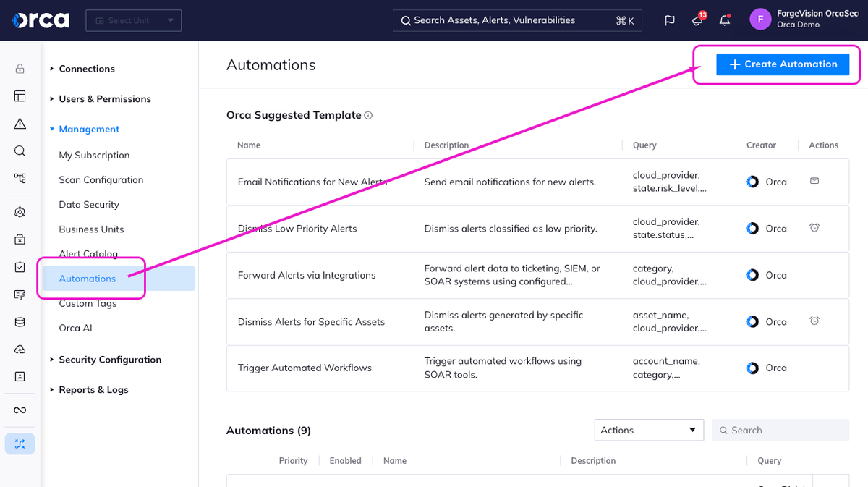Open Forward Alerts via Integrations template
Image resolution: width=868 pixels, height=487 pixels.
pyautogui.click(x=307, y=275)
